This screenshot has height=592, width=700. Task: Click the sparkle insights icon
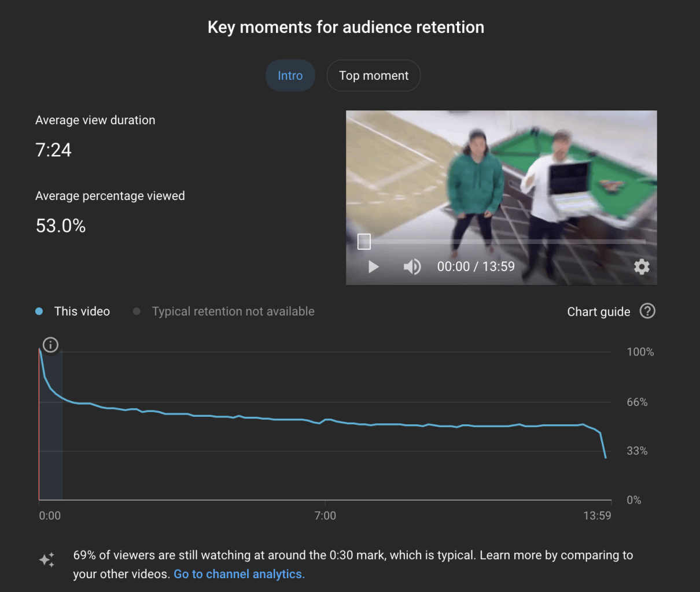pyautogui.click(x=47, y=560)
